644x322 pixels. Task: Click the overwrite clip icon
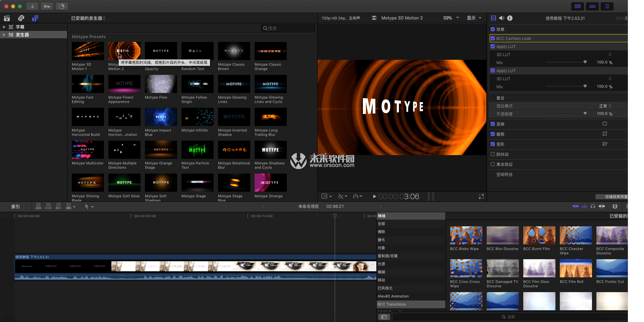coord(68,206)
